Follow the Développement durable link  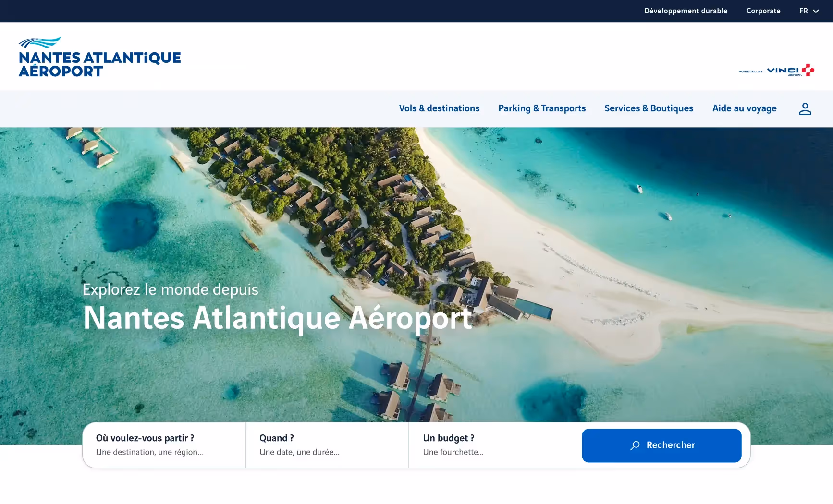686,11
